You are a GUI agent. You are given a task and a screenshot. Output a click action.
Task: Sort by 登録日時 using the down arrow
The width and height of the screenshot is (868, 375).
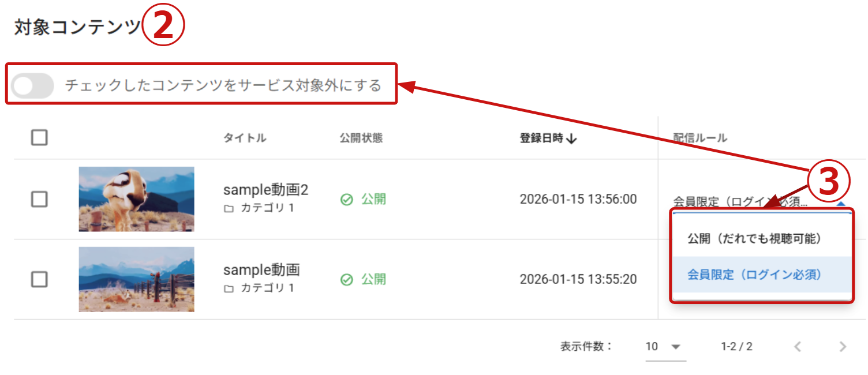coord(572,139)
